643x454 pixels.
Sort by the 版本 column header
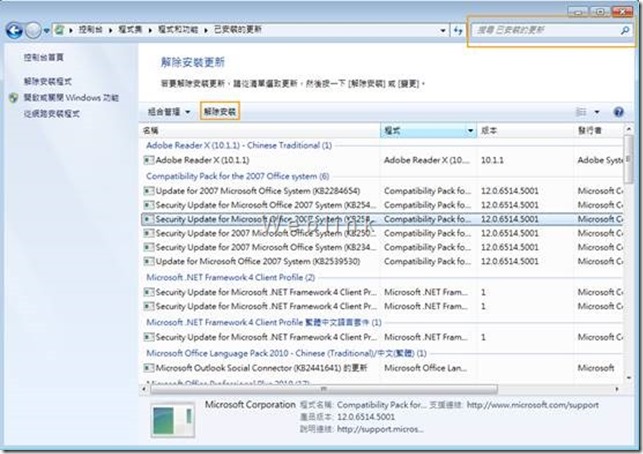click(525, 131)
